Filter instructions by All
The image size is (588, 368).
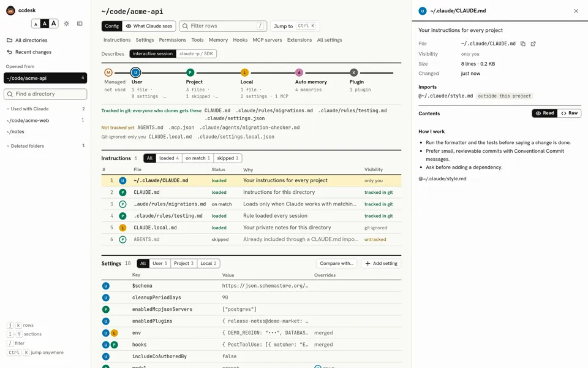[x=149, y=158]
